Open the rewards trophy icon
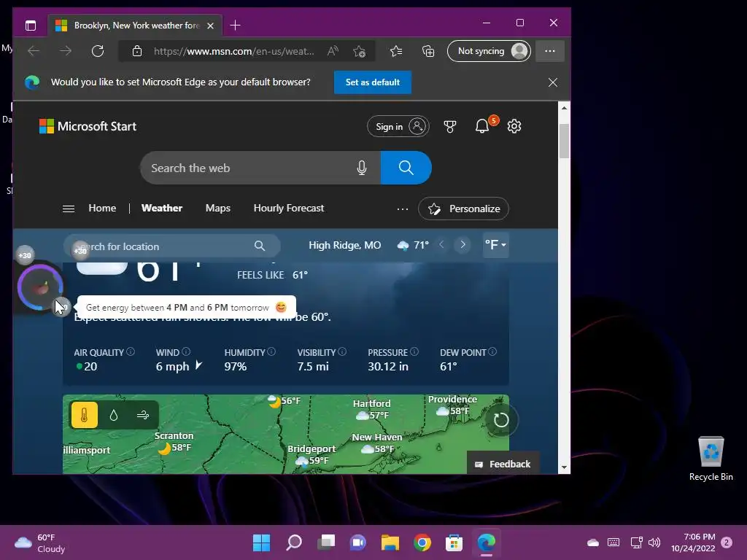This screenshot has width=747, height=560. [x=449, y=126]
